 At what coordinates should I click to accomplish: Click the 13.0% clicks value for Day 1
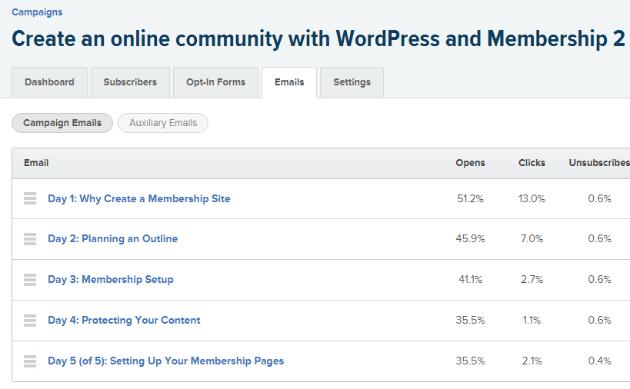pyautogui.click(x=532, y=199)
